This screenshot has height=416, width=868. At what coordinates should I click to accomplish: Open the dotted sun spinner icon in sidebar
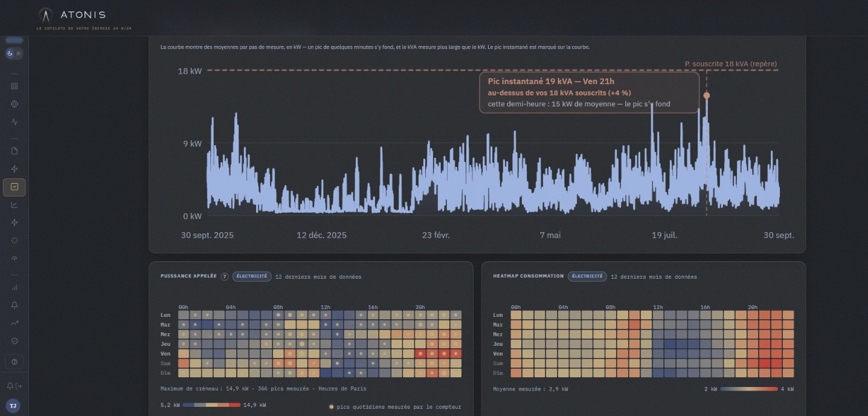point(14,241)
